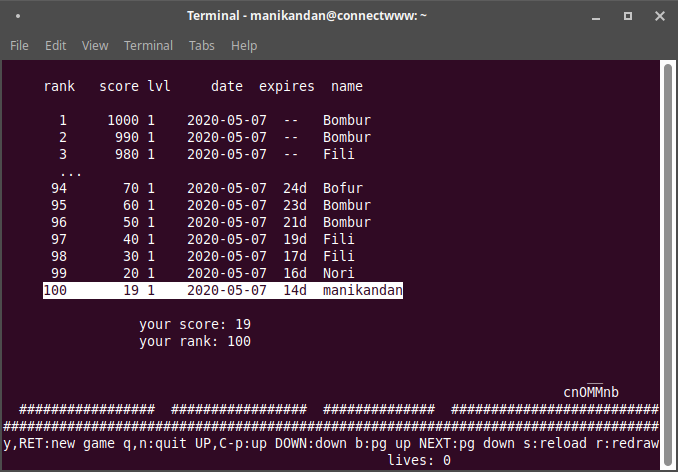This screenshot has height=472, width=678.
Task: Click 's:reload' hint
Action: click(x=555, y=443)
